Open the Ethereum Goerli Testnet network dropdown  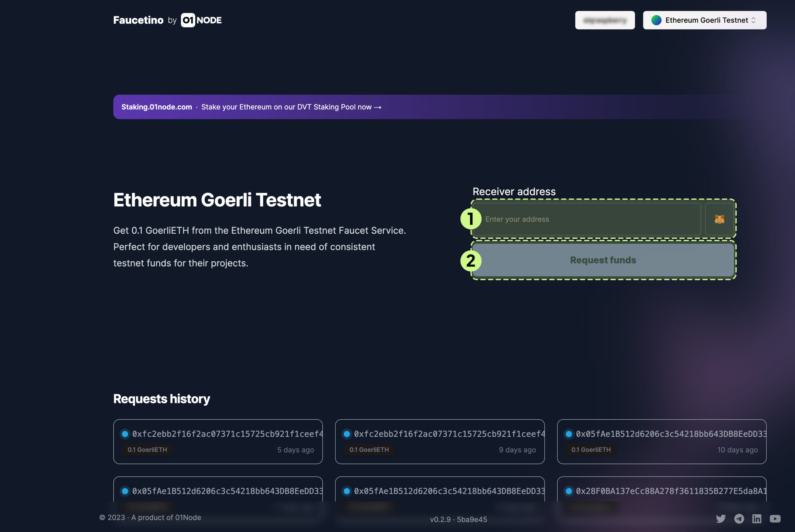704,20
